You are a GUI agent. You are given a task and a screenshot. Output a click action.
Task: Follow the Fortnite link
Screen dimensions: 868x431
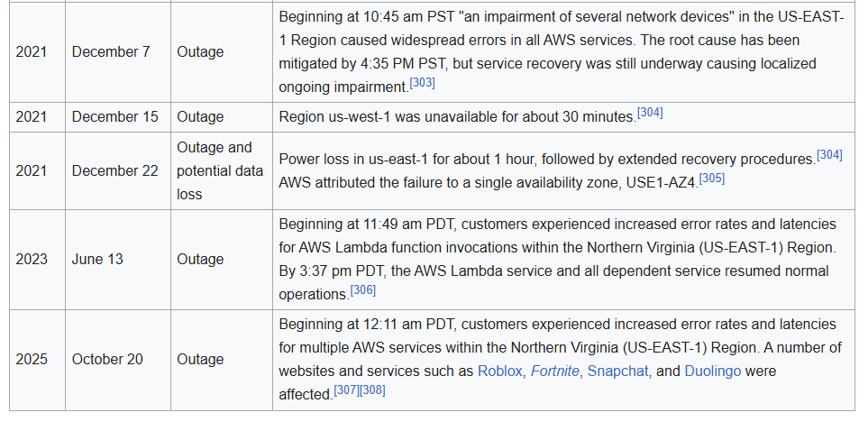pos(554,371)
